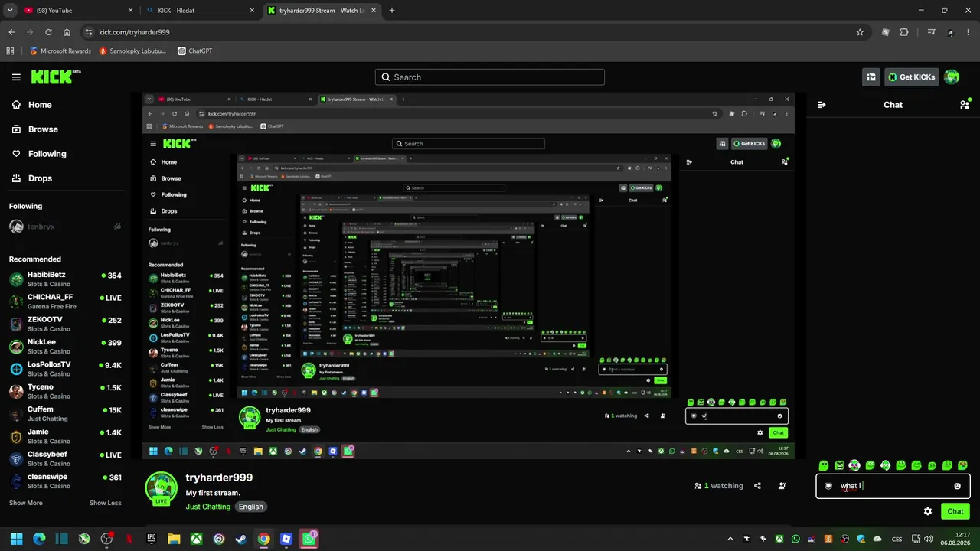The height and width of the screenshot is (551, 980).
Task: Bookmark this page with the star icon
Action: click(x=860, y=32)
